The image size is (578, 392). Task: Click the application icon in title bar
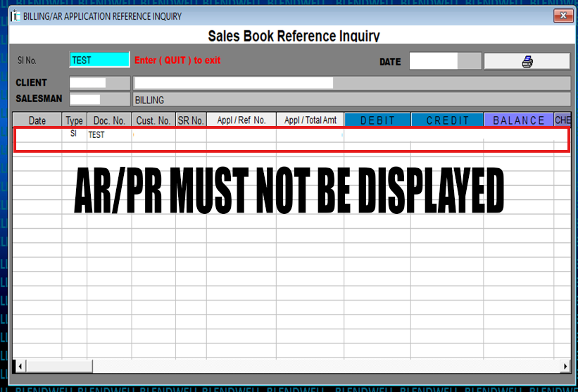15,16
